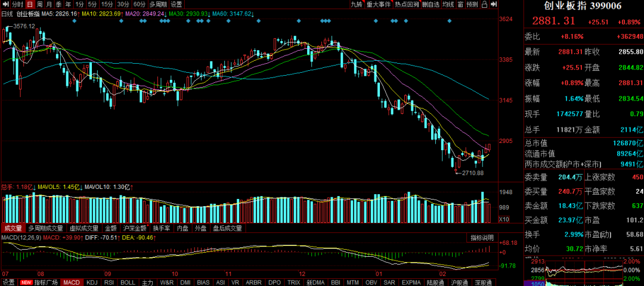Toggle 九转 indicator overlay
The width and height of the screenshot is (644, 286).
[357, 5]
